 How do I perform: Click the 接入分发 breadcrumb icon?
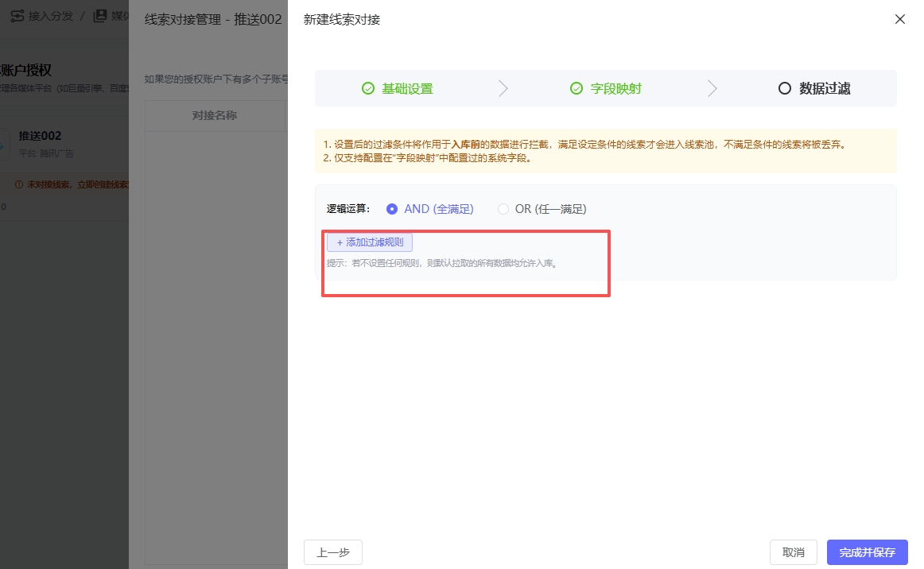pos(17,16)
